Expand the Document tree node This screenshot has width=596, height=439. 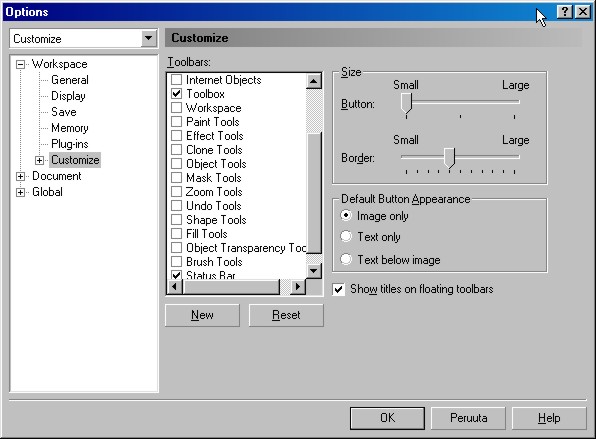click(x=21, y=176)
